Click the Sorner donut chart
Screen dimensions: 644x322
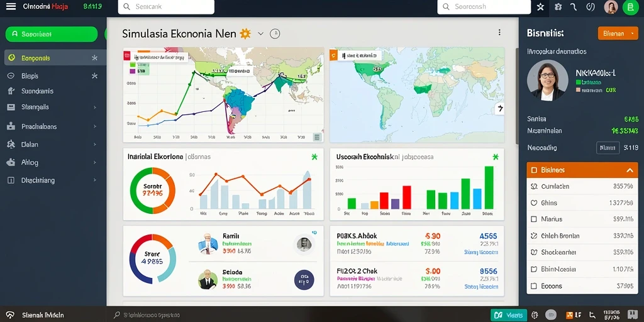(153, 190)
